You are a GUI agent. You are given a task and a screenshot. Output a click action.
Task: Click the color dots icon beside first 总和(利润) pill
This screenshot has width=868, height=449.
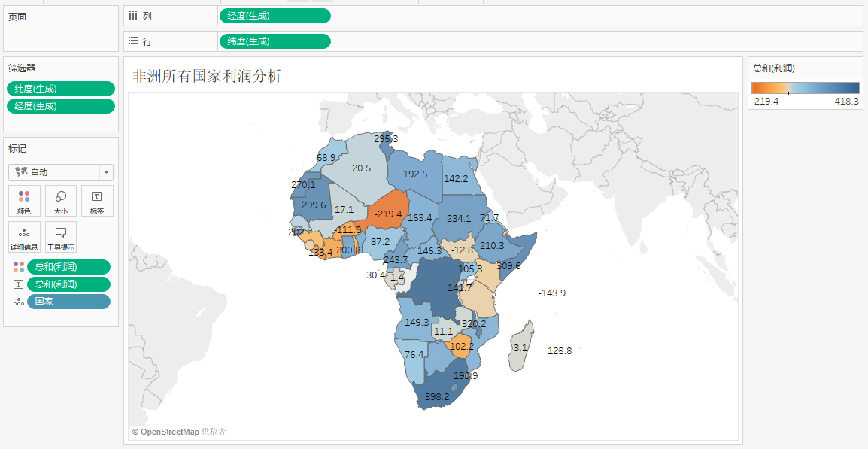pos(19,267)
